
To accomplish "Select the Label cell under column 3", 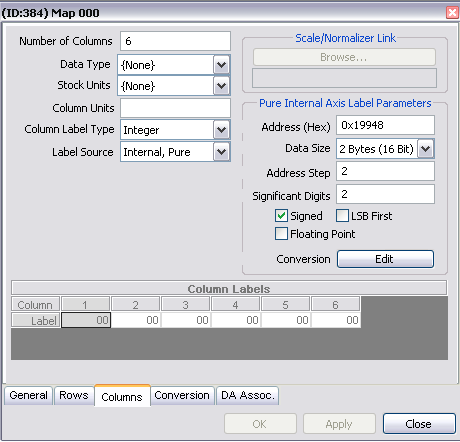I will click(186, 320).
